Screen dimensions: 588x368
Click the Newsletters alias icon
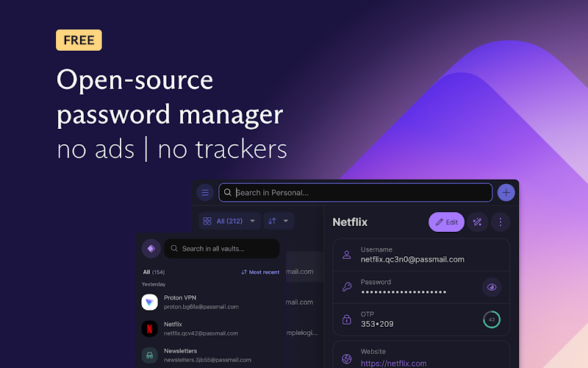pos(150,355)
